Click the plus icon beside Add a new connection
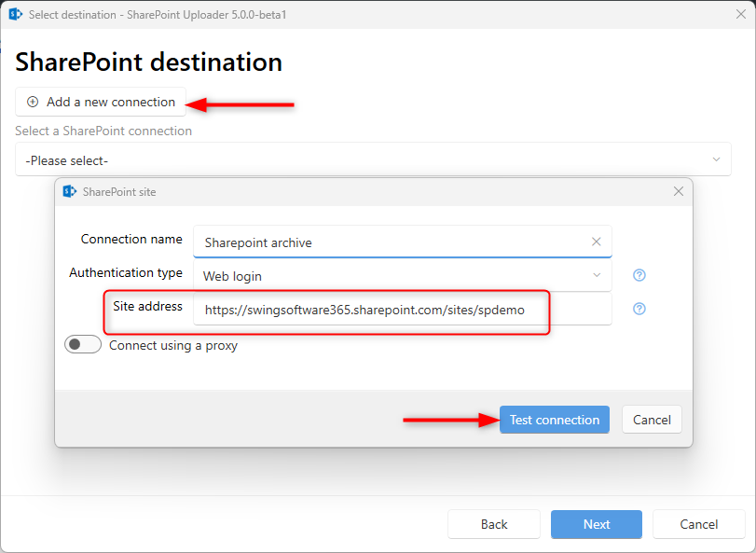This screenshot has height=553, width=756. 33,102
